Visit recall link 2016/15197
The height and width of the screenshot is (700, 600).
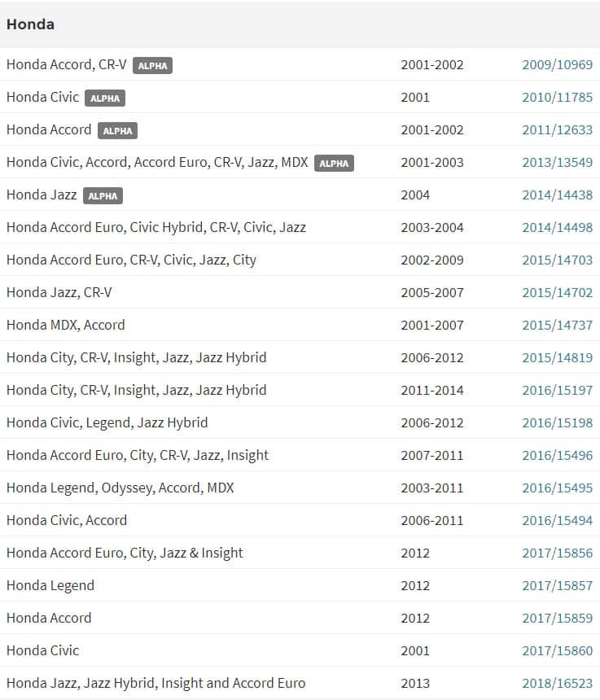point(557,391)
